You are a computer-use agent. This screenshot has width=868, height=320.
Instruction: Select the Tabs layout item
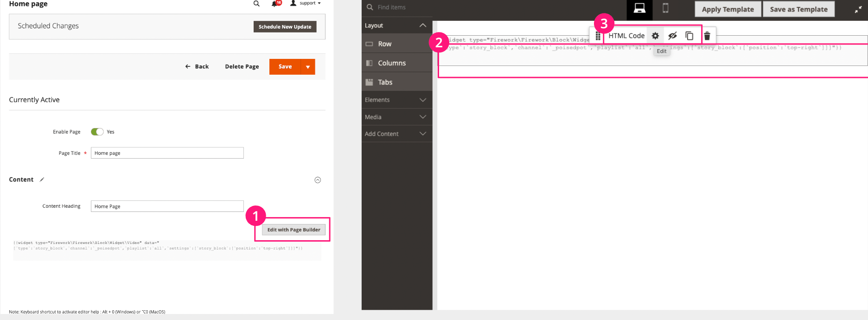pos(396,82)
